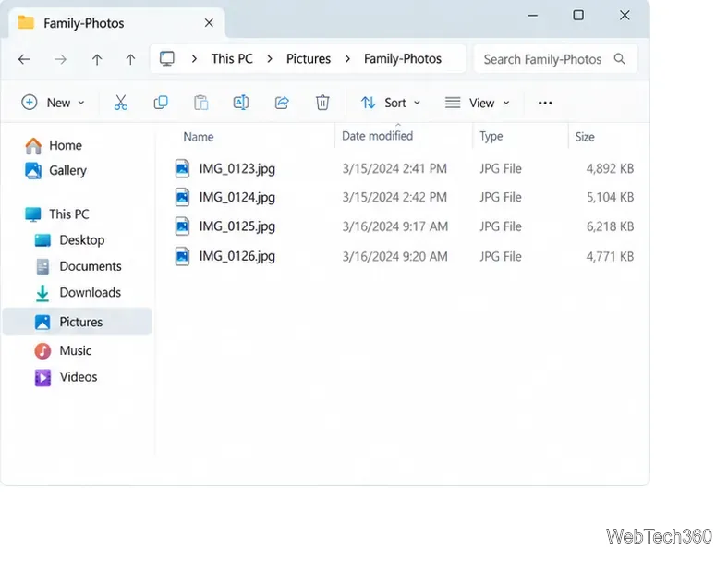Click Family-Photos in the address bar
Viewport: 728px width, 562px height.
click(x=403, y=59)
